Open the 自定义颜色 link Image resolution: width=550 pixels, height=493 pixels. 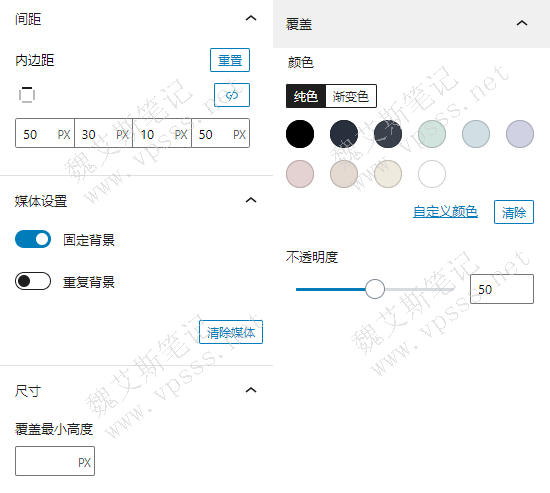[x=445, y=212]
